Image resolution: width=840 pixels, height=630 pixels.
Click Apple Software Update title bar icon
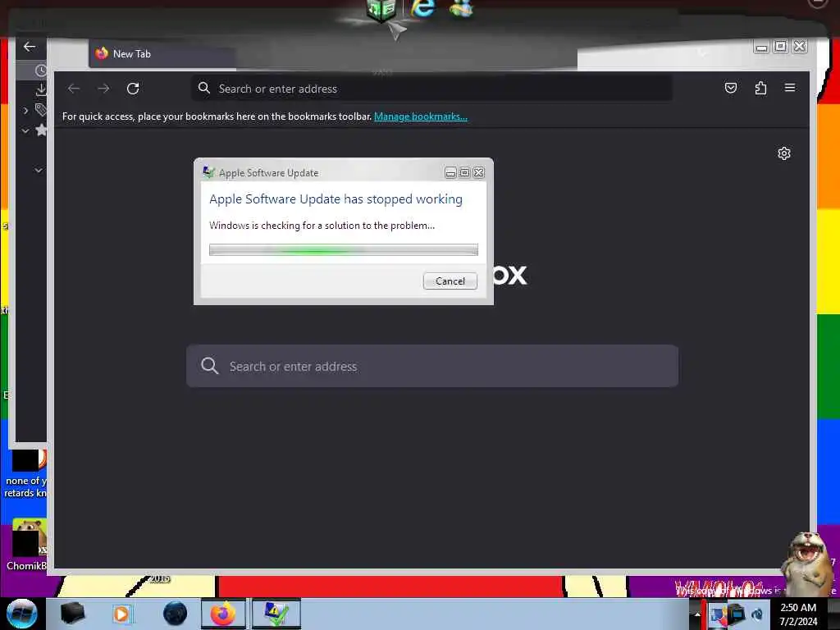pos(209,172)
